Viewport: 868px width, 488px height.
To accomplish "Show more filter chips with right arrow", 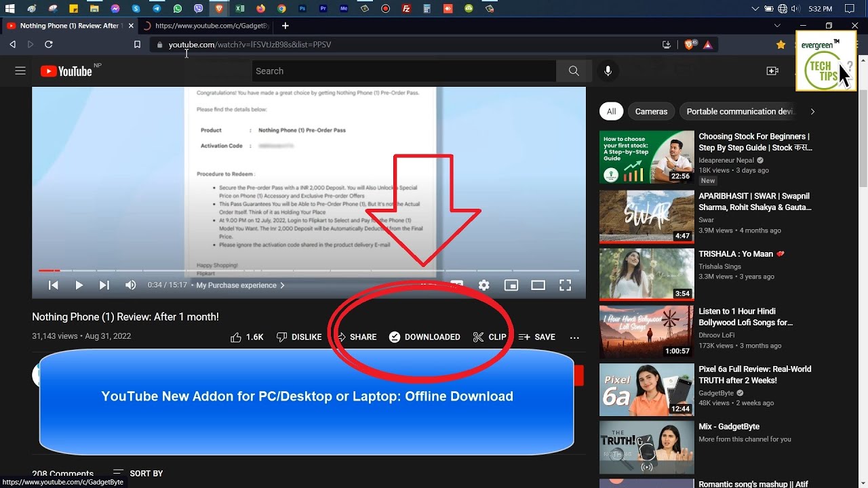I will coord(812,111).
